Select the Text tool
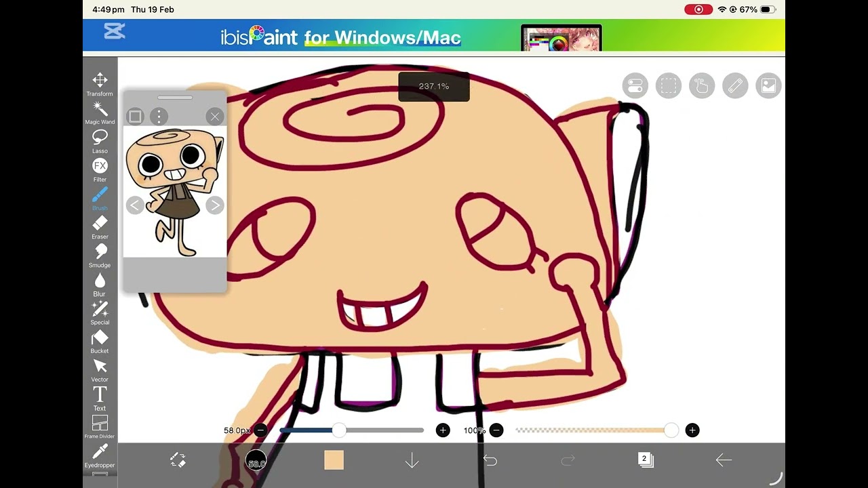 (x=100, y=399)
